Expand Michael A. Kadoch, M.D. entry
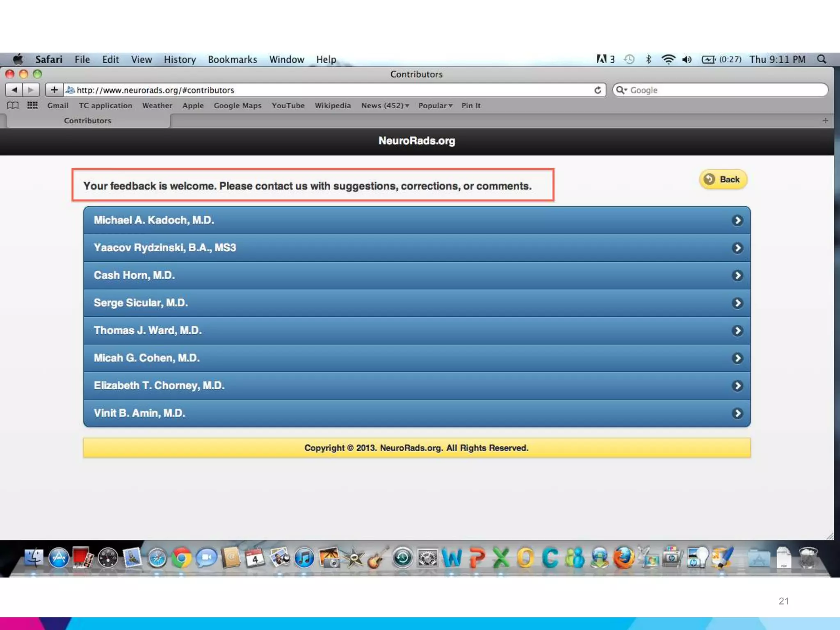 [x=416, y=220]
